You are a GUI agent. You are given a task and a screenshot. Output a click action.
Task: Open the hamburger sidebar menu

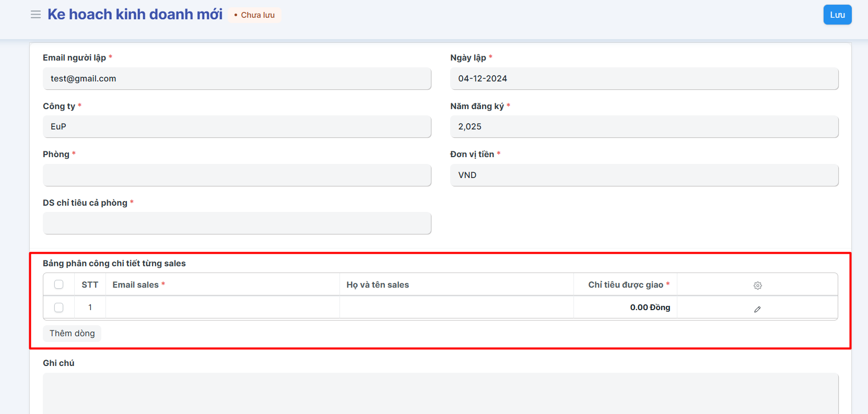pos(36,15)
